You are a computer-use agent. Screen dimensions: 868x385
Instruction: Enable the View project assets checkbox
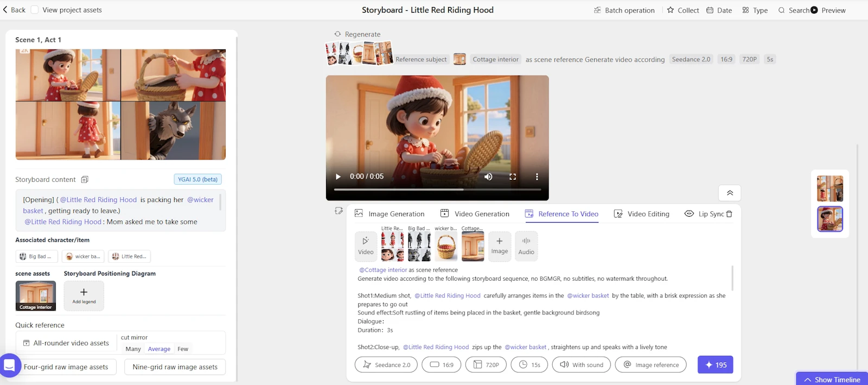coord(35,10)
